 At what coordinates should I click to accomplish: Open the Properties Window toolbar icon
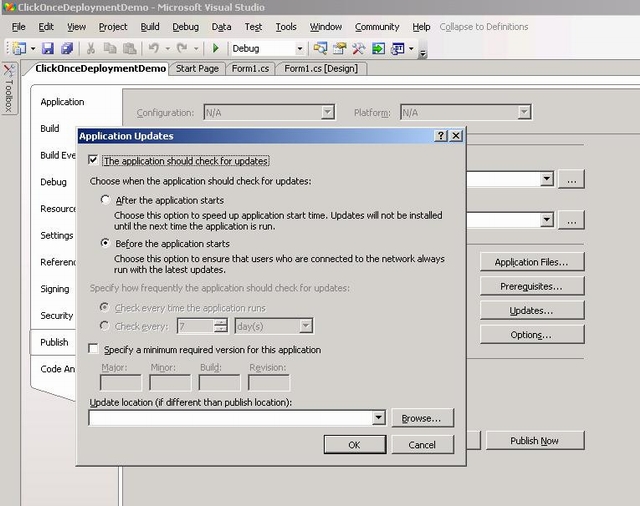(339, 49)
